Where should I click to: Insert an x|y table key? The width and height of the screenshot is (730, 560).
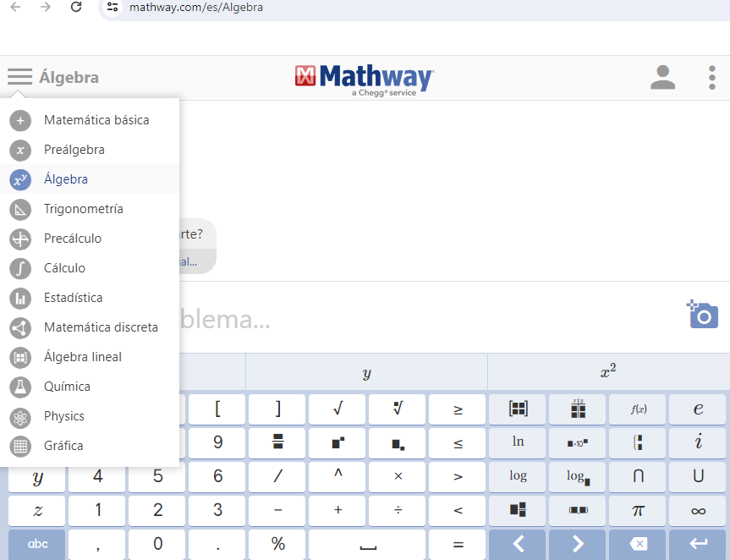(578, 409)
